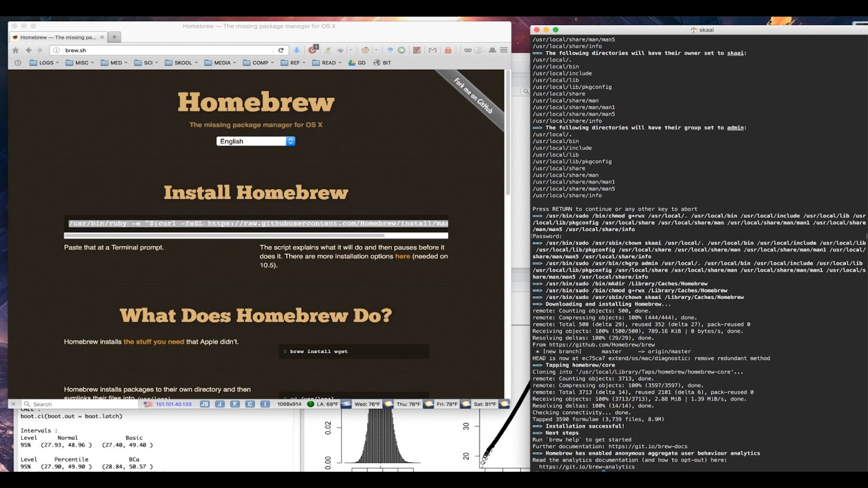Viewport: 868px width, 488px height.
Task: Click the Homebrew page heading
Action: 256,102
